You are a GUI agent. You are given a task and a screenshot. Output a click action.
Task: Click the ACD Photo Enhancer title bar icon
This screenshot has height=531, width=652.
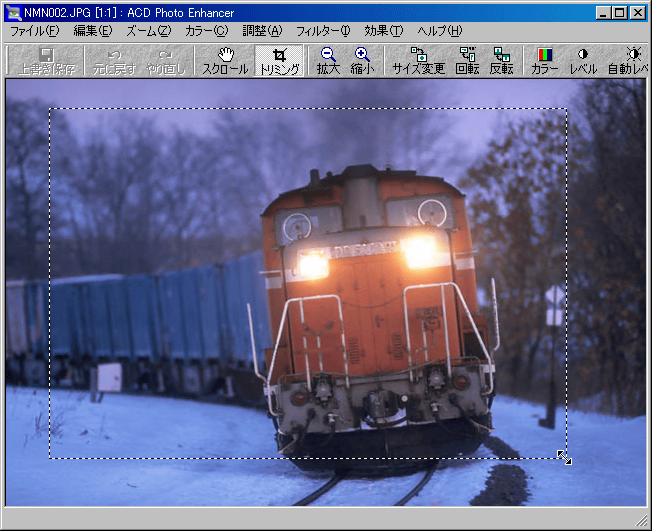click(x=14, y=13)
